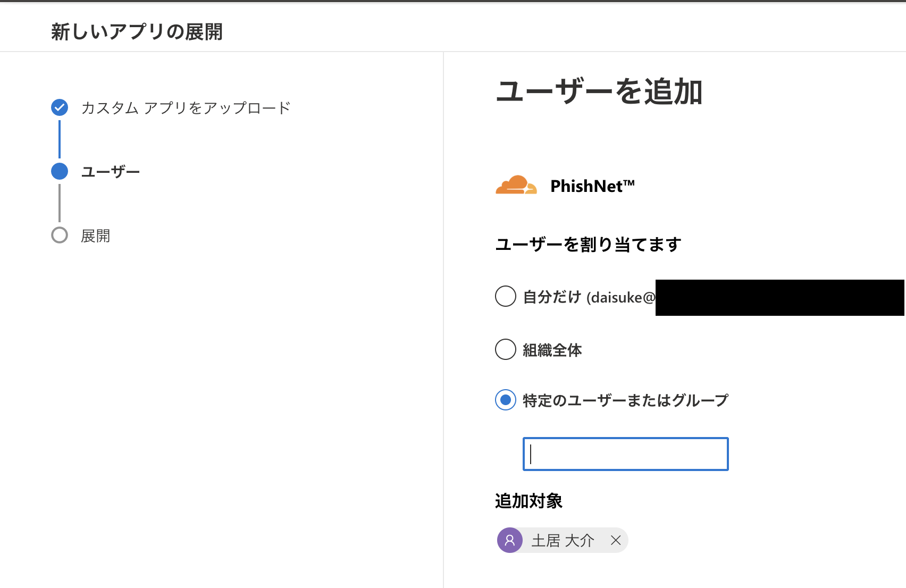This screenshot has width=906, height=588.
Task: Click the X to remove 土居 大介
Action: point(616,540)
